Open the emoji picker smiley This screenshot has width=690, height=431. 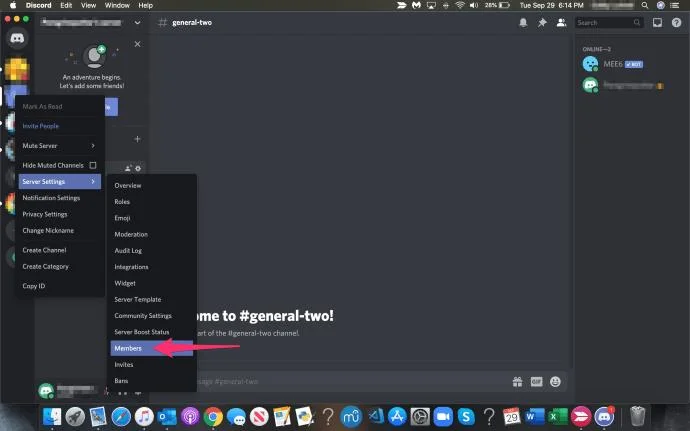[555, 382]
